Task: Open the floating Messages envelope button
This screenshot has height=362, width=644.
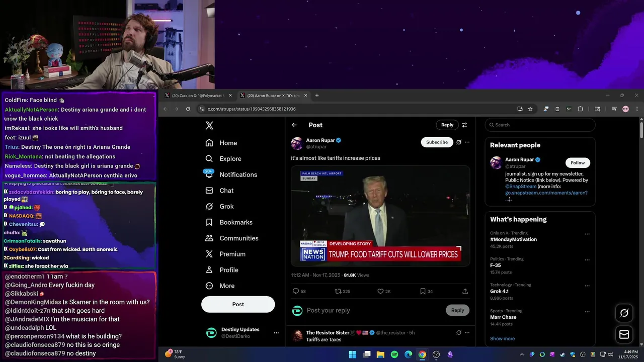Action: pyautogui.click(x=624, y=334)
